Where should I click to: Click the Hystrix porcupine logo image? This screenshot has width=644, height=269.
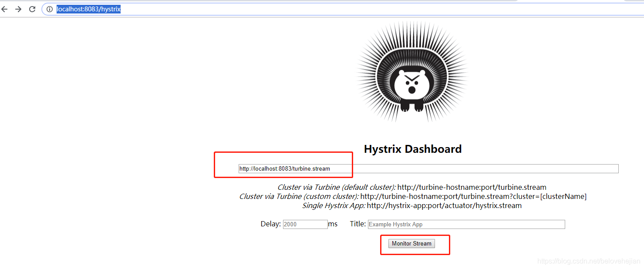(x=412, y=72)
